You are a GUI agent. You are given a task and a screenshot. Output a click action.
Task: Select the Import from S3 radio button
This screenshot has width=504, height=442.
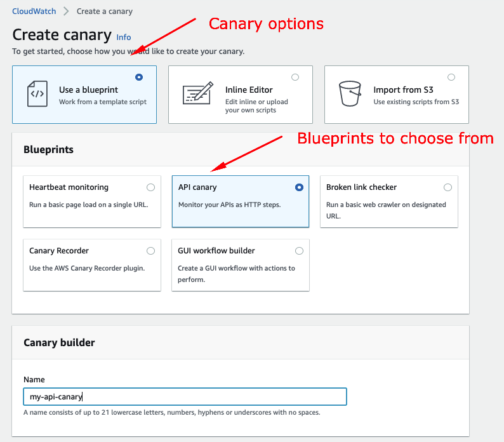click(451, 77)
